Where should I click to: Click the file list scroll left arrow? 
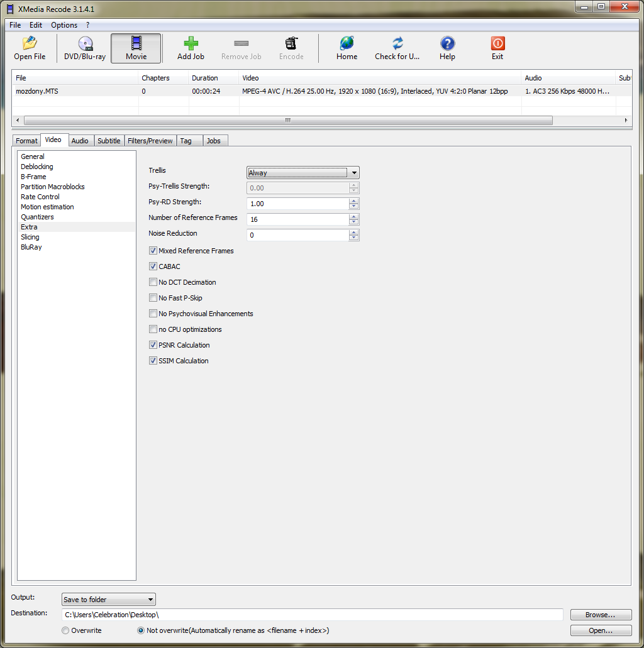[18, 120]
